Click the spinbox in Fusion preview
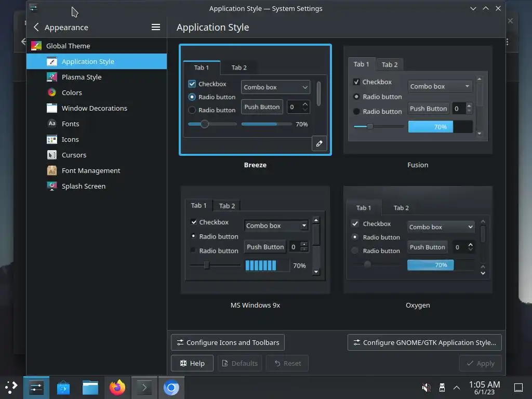 click(463, 109)
